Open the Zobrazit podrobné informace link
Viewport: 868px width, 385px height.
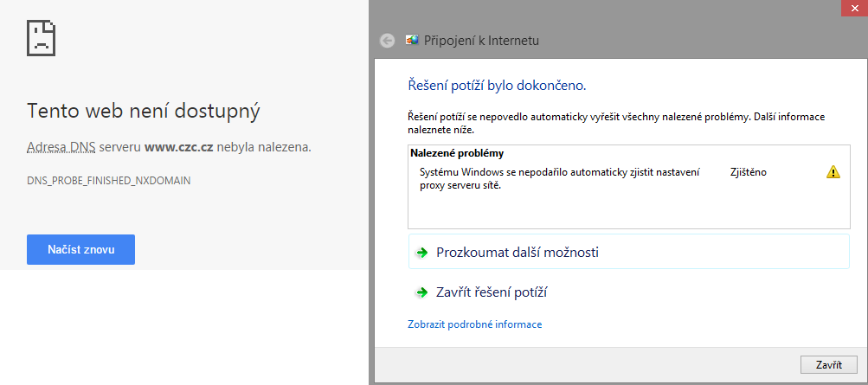coord(474,324)
